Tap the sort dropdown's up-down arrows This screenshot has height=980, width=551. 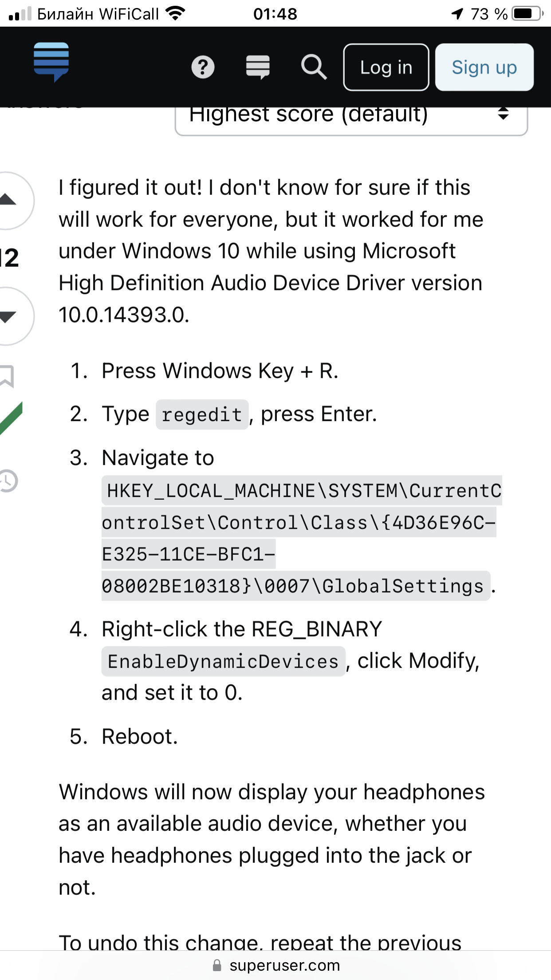point(503,114)
